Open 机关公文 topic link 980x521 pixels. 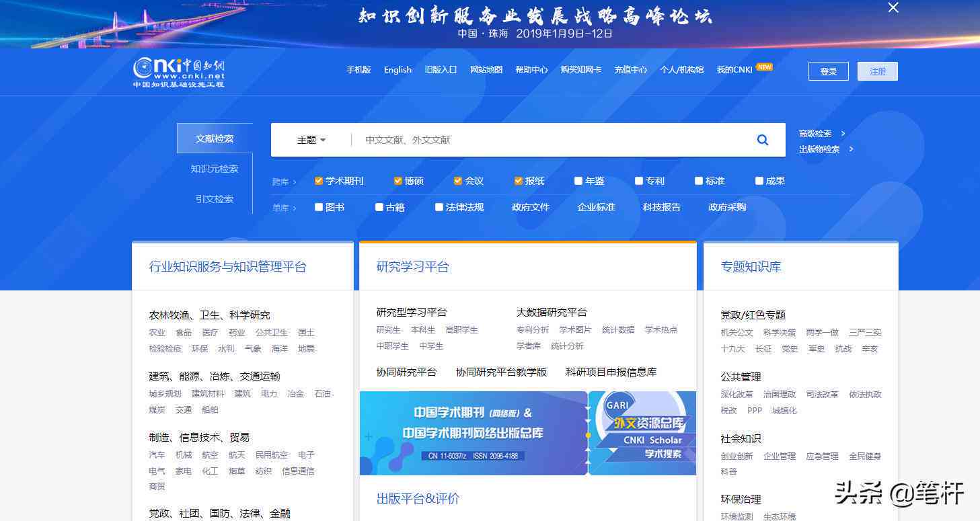[737, 333]
